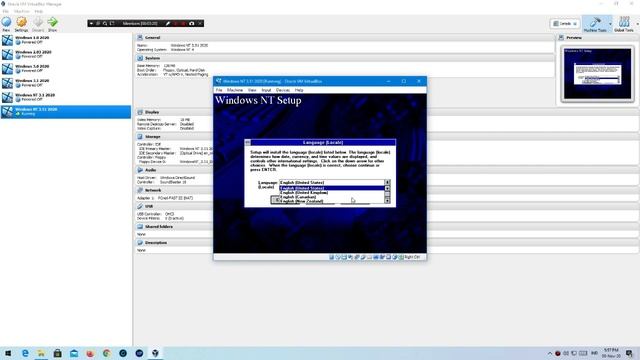The image size is (640, 360).
Task: Click the language list scrollbar down arrow
Action: tap(387, 201)
